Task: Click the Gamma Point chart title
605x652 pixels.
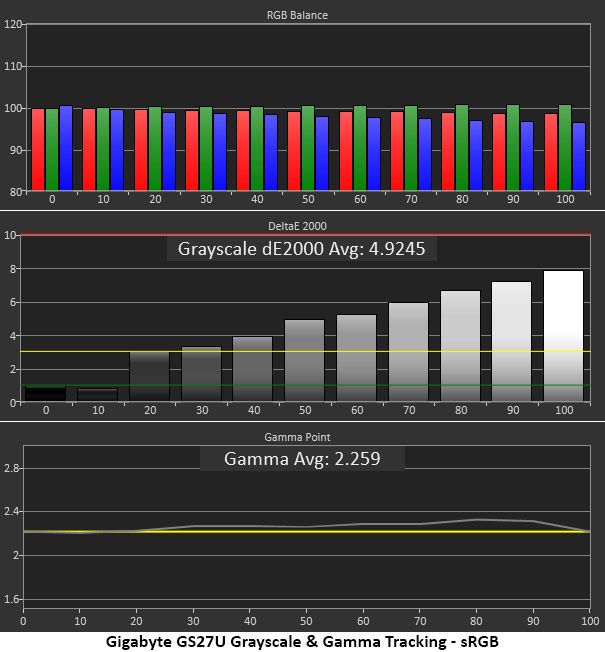Action: point(297,437)
